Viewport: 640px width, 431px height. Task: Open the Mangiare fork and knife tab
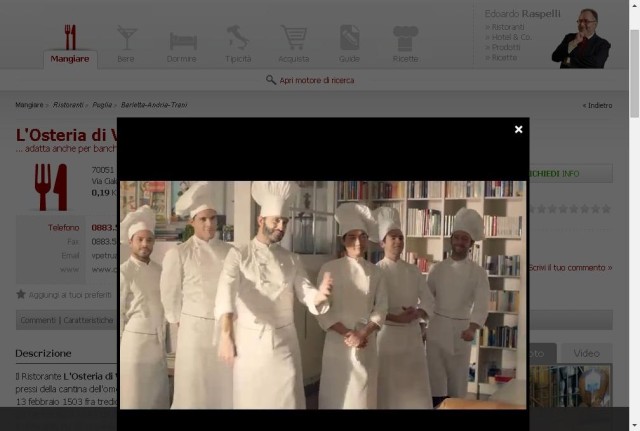click(x=70, y=46)
